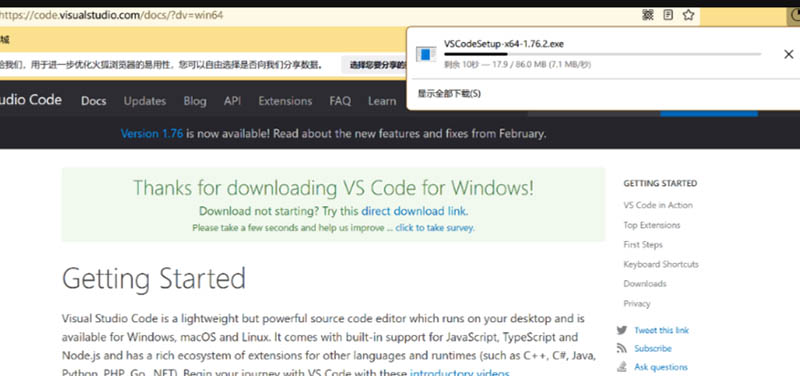This screenshot has width=800, height=376.
Task: Click the Version 1.76 link
Action: click(152, 134)
